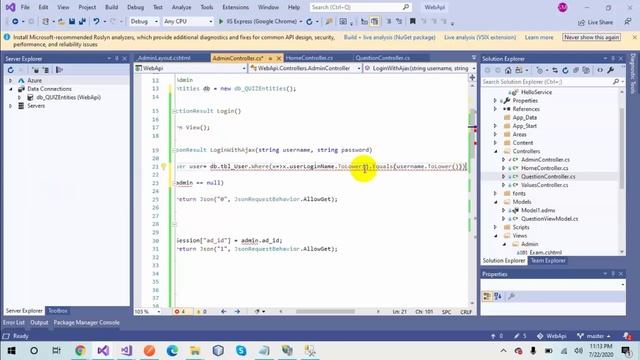The image size is (640, 360).
Task: Click Refresh icon in Solution Explorer toolbar
Action: pyautogui.click(x=565, y=70)
